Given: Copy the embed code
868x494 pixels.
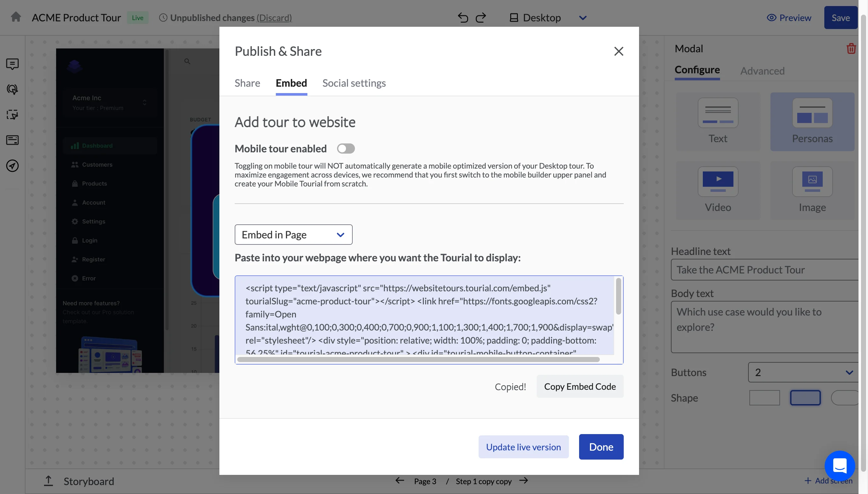Looking at the screenshot, I should tap(580, 387).
